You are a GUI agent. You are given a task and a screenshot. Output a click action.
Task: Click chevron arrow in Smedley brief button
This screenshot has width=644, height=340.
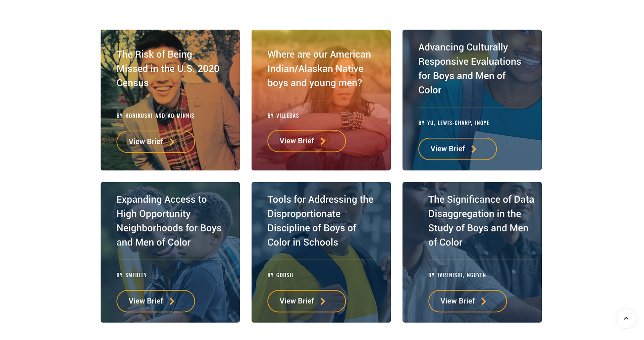(172, 301)
